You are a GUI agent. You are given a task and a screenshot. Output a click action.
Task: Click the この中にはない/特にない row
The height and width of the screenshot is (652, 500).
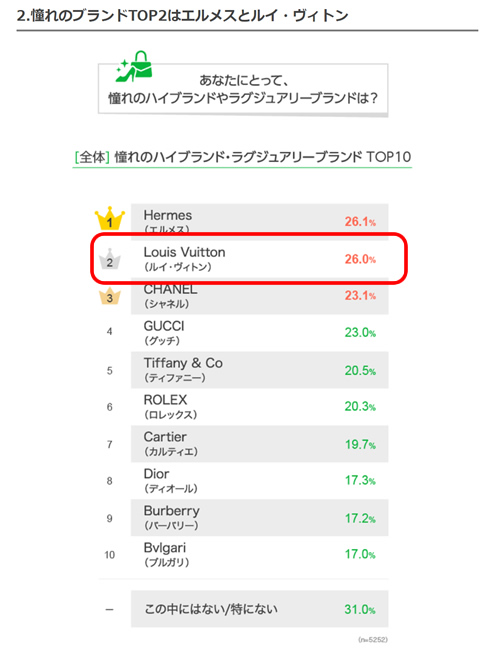point(260,609)
